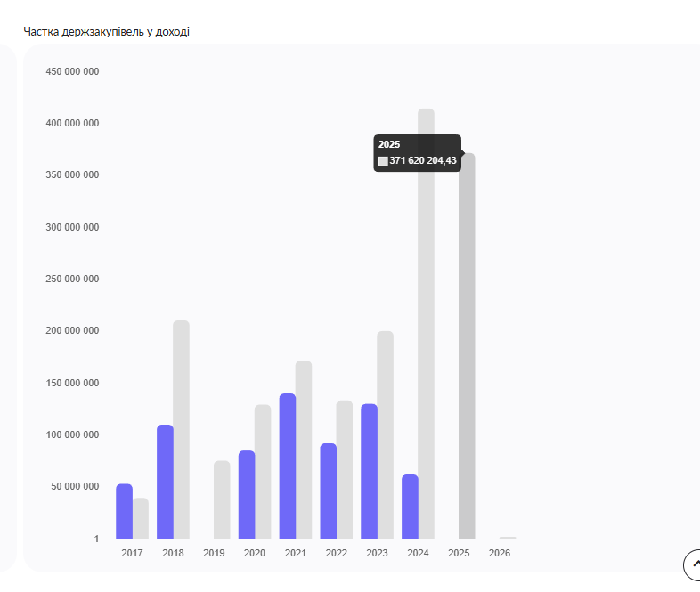Click the gray swatch in the 2025 tooltip

coord(383,161)
